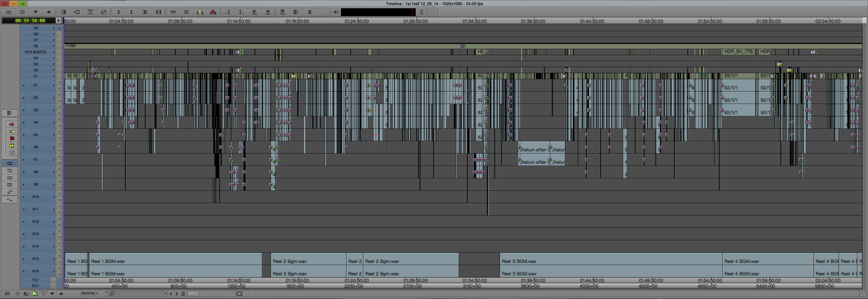
Task: Toggle the V1 track selector
Action: 35,76
